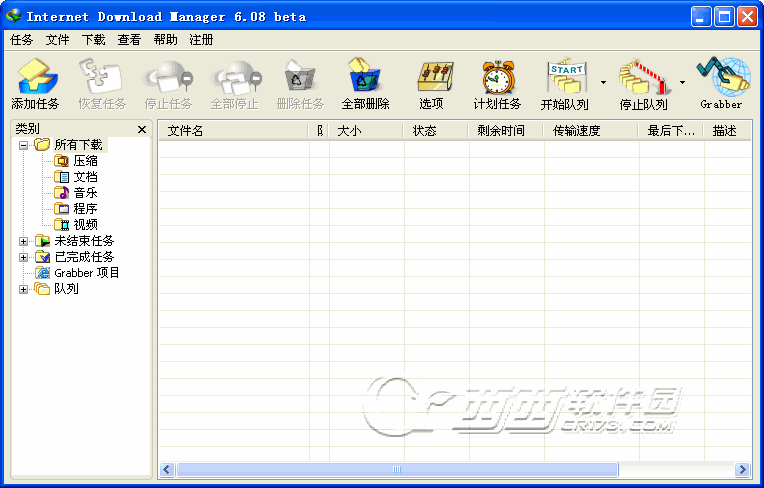Viewport: 764px width, 488px height.
Task: Select the 队列 (Queues) folder
Action: (66, 289)
